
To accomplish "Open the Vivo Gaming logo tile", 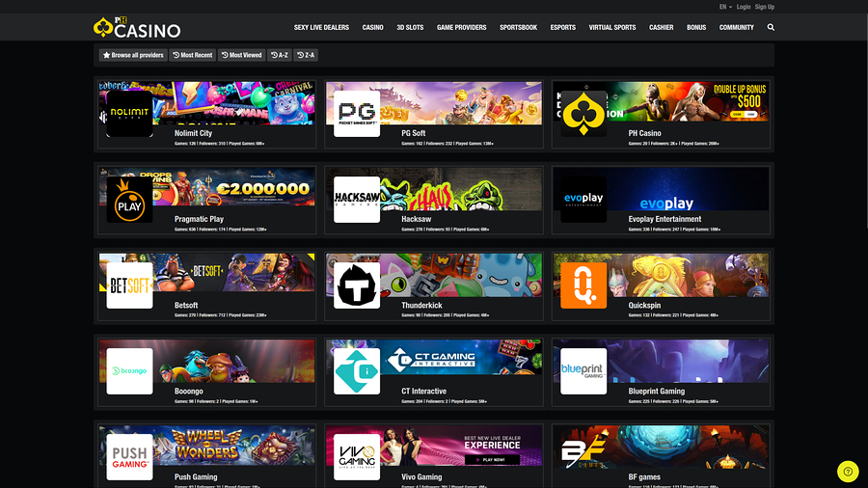I will [x=357, y=456].
